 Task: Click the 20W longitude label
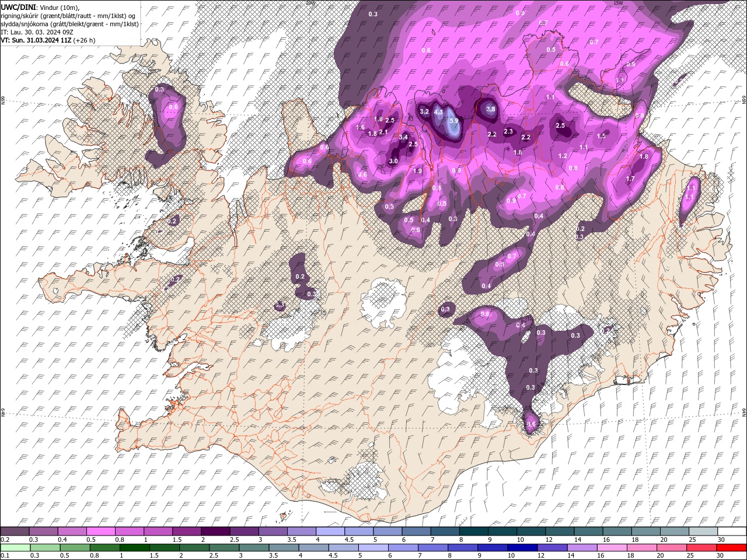click(310, 3)
